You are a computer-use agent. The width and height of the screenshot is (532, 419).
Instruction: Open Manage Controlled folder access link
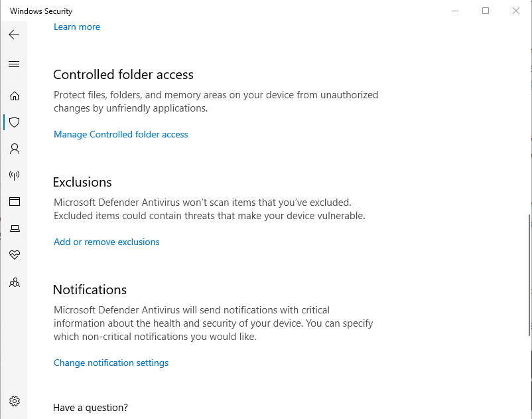tap(121, 135)
